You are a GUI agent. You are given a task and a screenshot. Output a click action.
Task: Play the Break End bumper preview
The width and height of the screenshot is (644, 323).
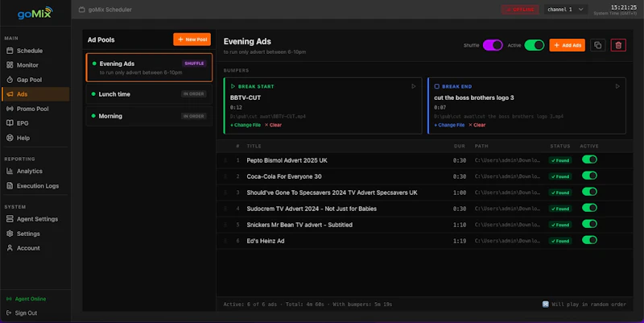coord(617,86)
